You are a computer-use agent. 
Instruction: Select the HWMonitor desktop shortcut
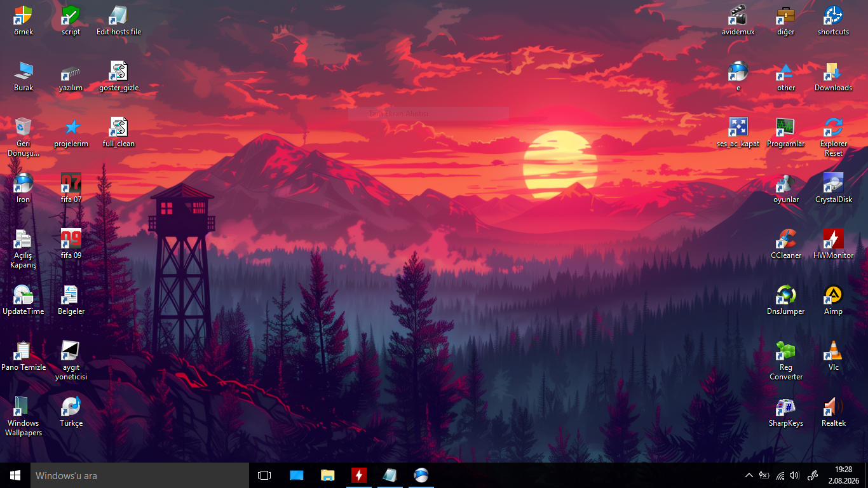pyautogui.click(x=833, y=244)
